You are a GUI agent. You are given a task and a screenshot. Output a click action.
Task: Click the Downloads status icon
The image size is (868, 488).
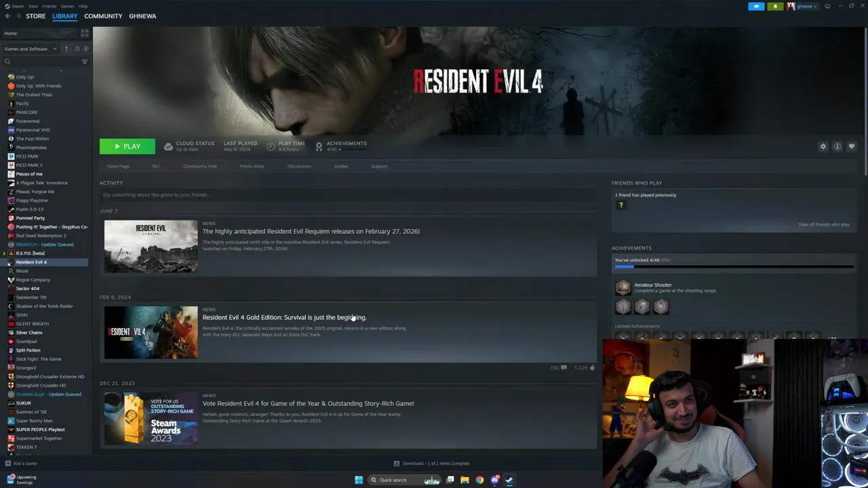coord(397,464)
